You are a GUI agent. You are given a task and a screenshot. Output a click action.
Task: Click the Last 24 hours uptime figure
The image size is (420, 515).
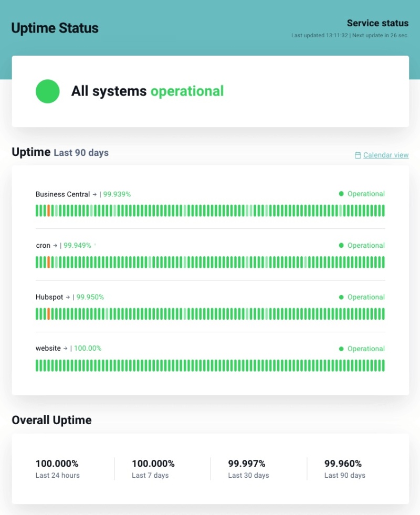(57, 464)
